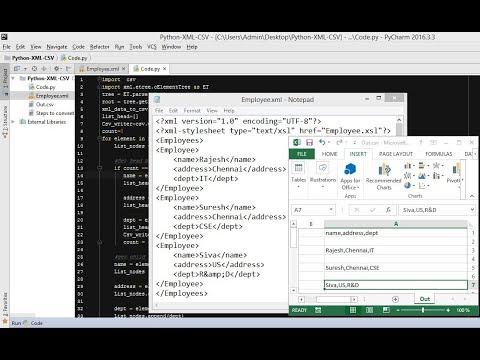
Task: Click the Excel zoom in plus button
Action: [x=448, y=310]
